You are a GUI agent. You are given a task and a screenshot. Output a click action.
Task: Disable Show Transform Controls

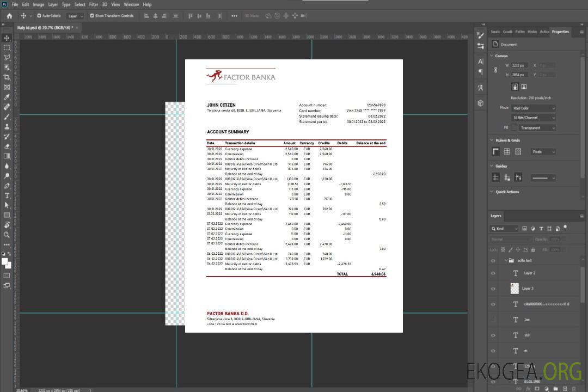(x=92, y=16)
